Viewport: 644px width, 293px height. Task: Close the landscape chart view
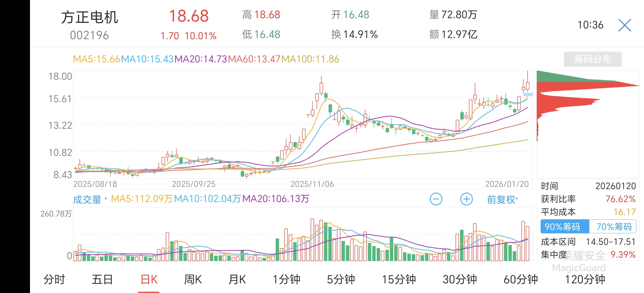click(624, 25)
